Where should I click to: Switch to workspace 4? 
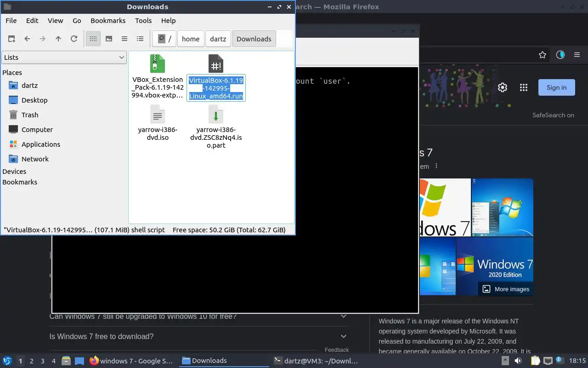tap(54, 361)
